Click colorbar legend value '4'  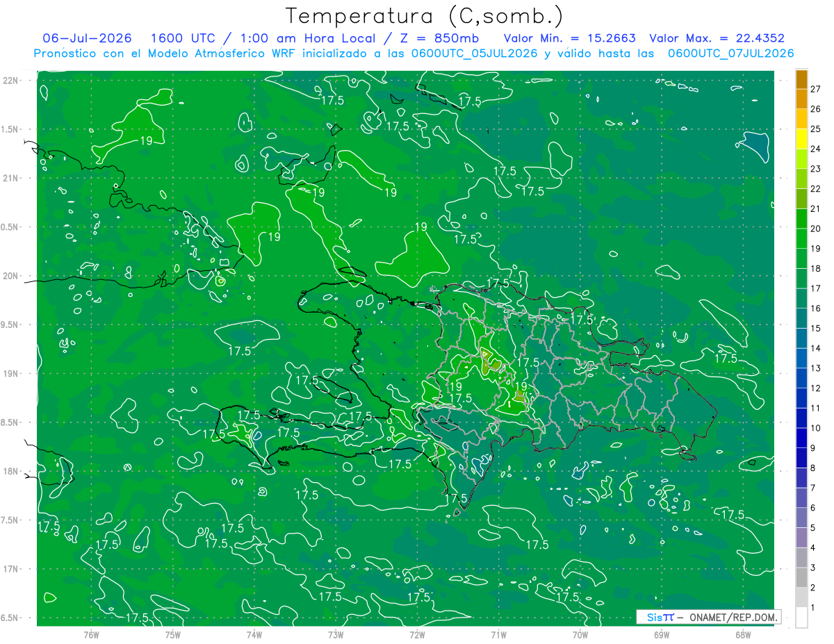pyautogui.click(x=814, y=547)
